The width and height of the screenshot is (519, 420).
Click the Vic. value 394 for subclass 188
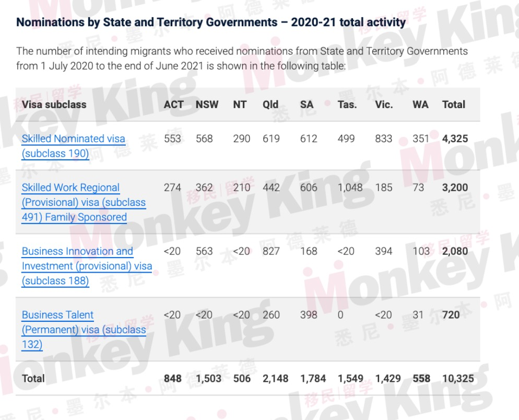383,251
